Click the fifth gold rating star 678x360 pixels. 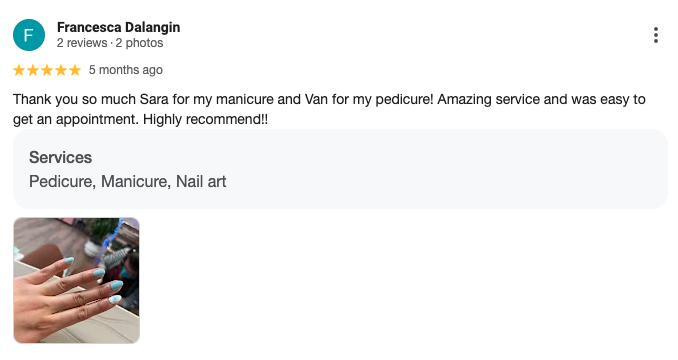75,70
